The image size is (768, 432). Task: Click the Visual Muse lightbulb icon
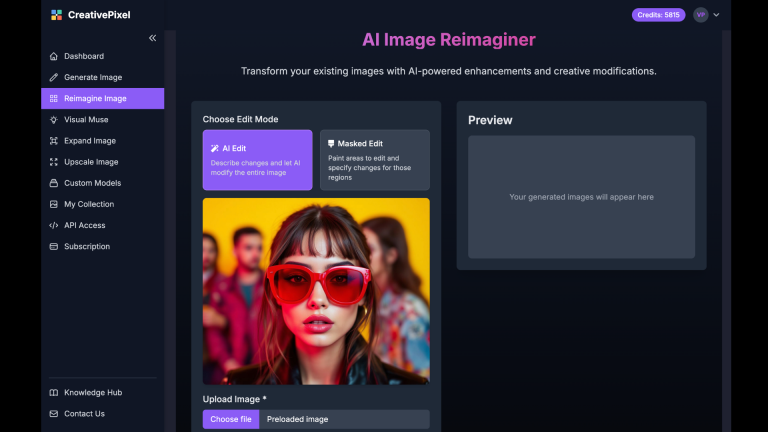54,120
